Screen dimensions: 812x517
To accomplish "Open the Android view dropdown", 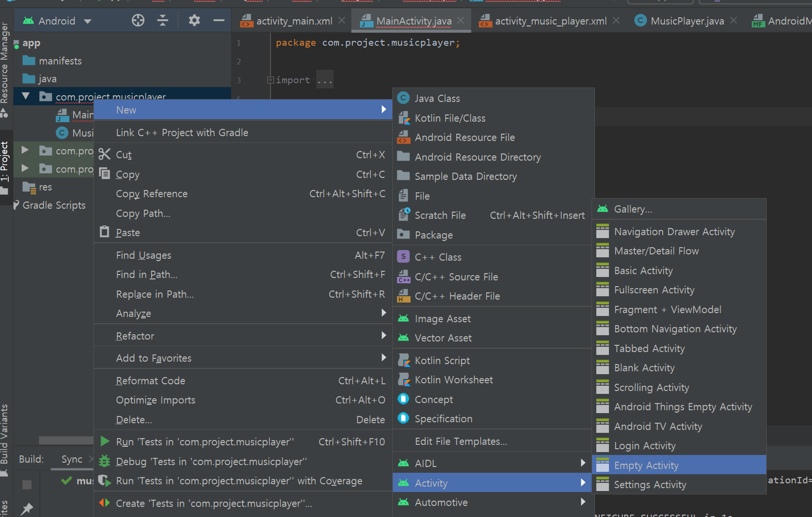I will click(x=88, y=21).
